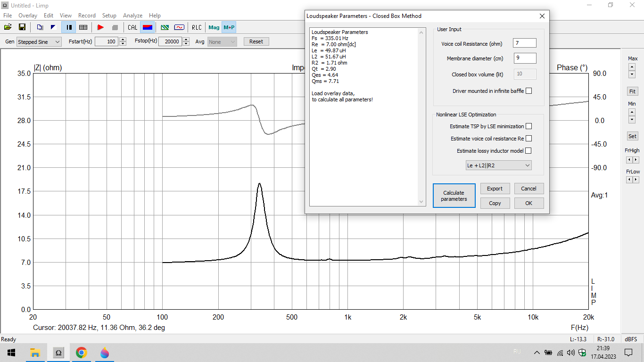Click the save floppy disk icon
The width and height of the screenshot is (644, 362).
(22, 27)
